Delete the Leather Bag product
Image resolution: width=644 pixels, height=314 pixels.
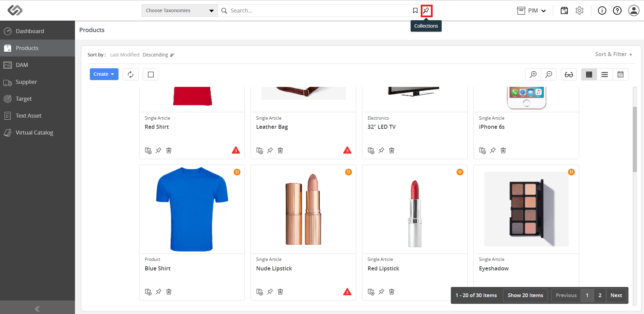tap(280, 150)
